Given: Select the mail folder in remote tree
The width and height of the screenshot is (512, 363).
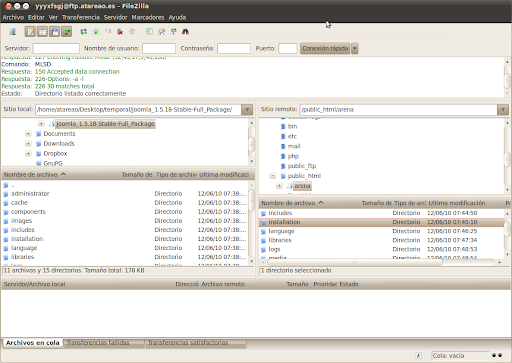Looking at the screenshot, I should pos(294,146).
